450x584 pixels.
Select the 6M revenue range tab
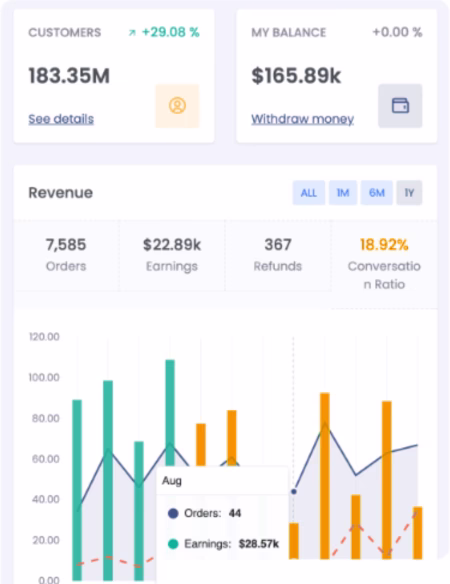coord(376,193)
